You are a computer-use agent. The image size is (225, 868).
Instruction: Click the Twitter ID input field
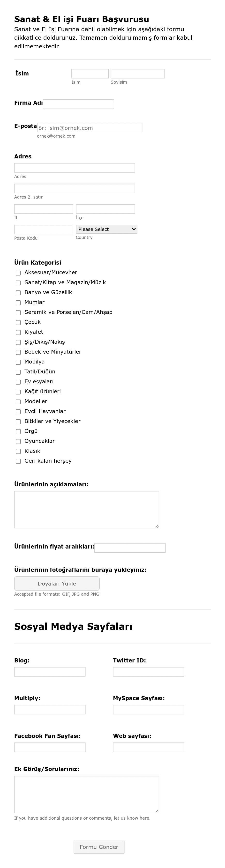[x=149, y=672]
